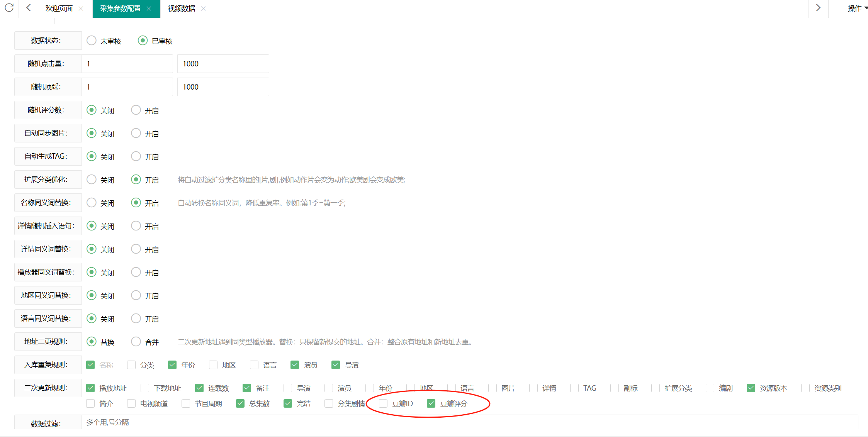
Task: Close the 采集参数配置 tab
Action: click(x=149, y=8)
